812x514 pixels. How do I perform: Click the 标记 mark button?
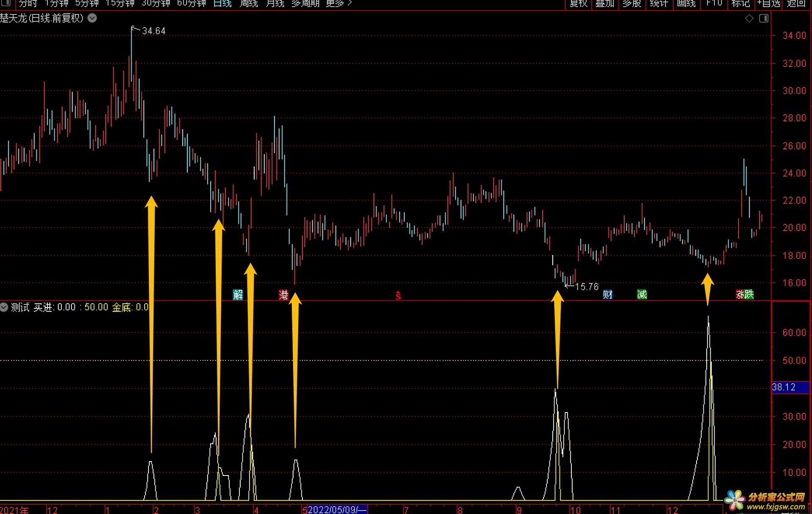click(x=741, y=3)
